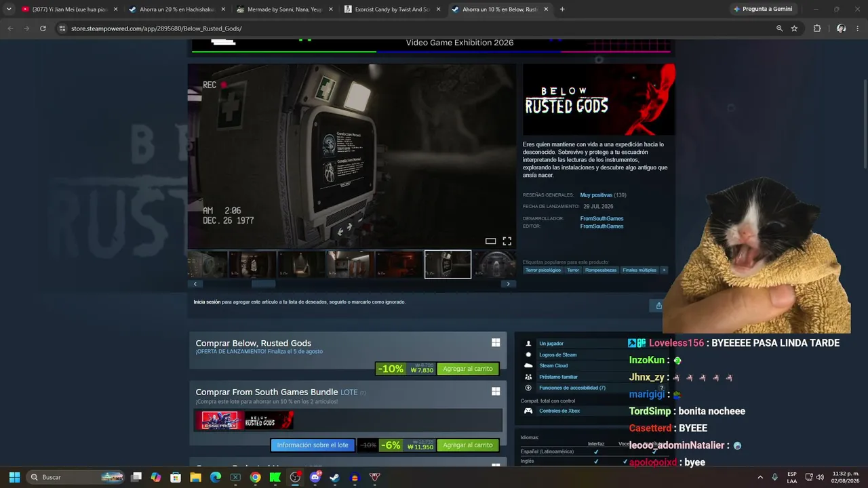
Task: Open the Préstamo familiar feature link
Action: [x=558, y=377]
